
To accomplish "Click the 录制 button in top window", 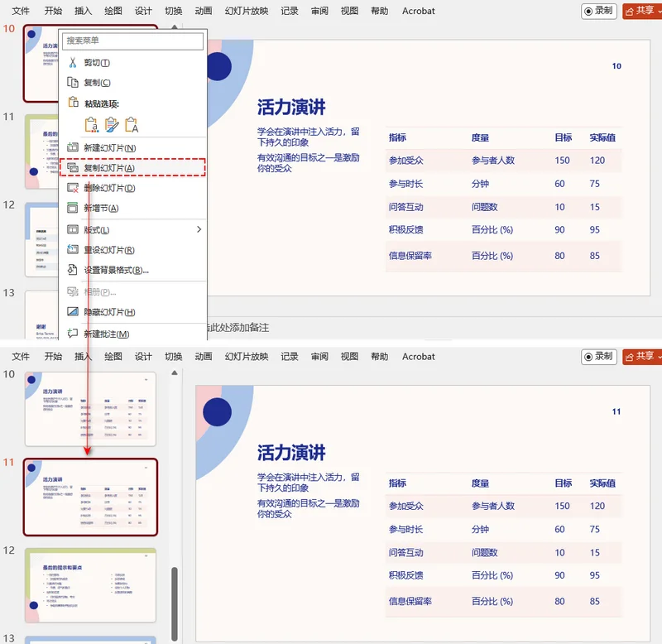I will point(598,11).
